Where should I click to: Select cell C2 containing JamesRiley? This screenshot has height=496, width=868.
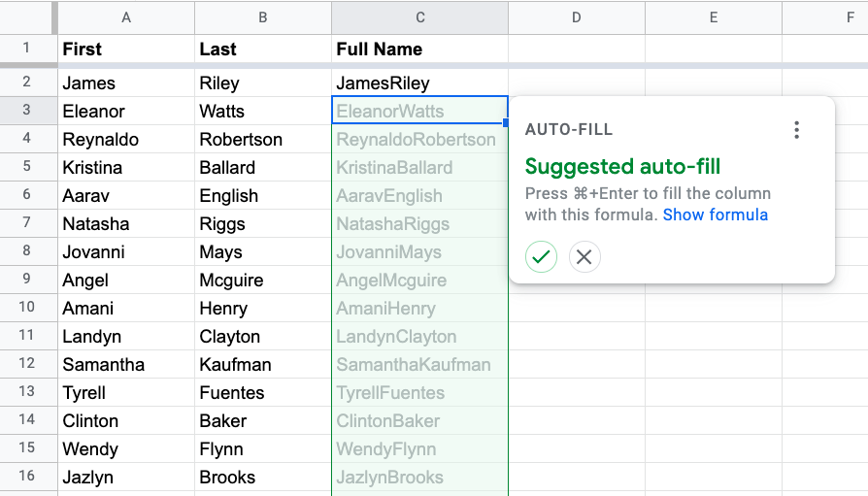coord(420,83)
